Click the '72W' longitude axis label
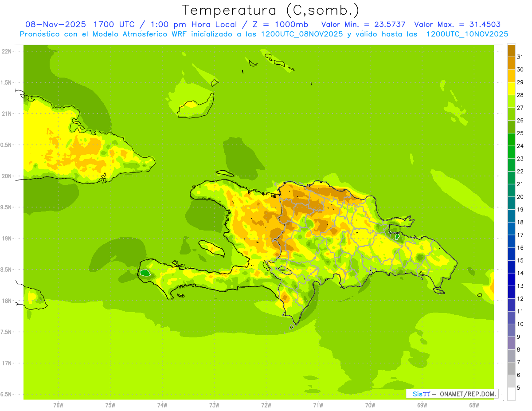This screenshot has width=532, height=411. pyautogui.click(x=266, y=405)
